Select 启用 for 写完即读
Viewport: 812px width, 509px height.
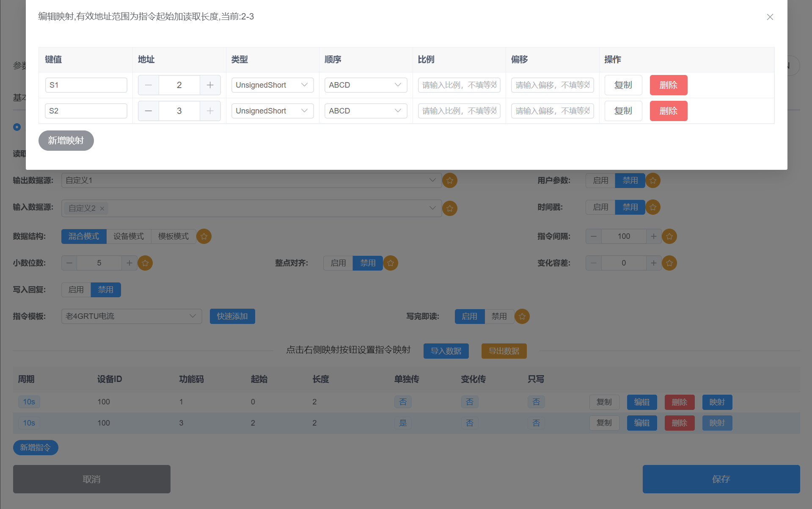470,316
